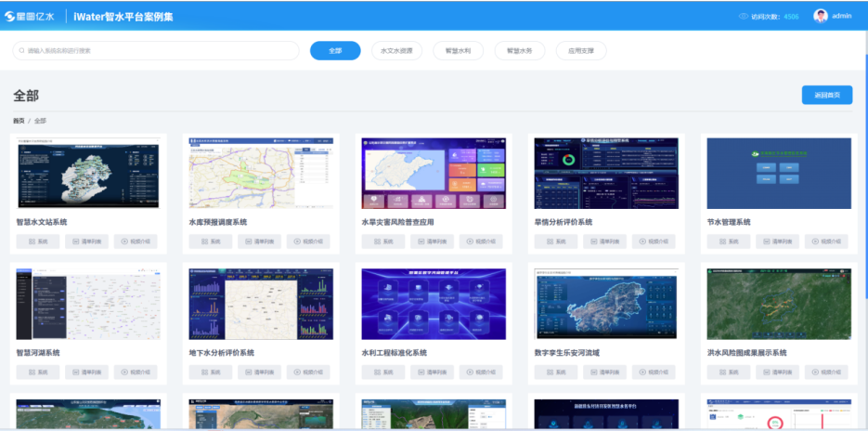
Task: Go to 首页 via the breadcrumb
Action: tap(19, 121)
